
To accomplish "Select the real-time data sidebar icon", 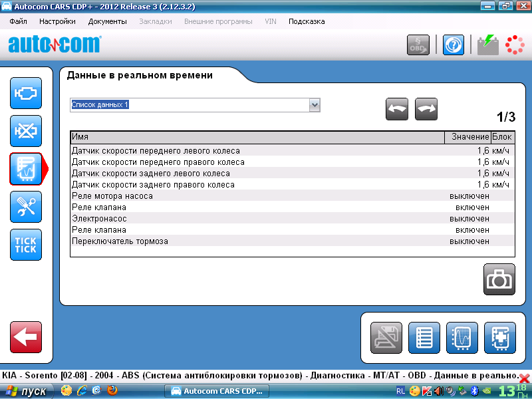I will point(26,169).
